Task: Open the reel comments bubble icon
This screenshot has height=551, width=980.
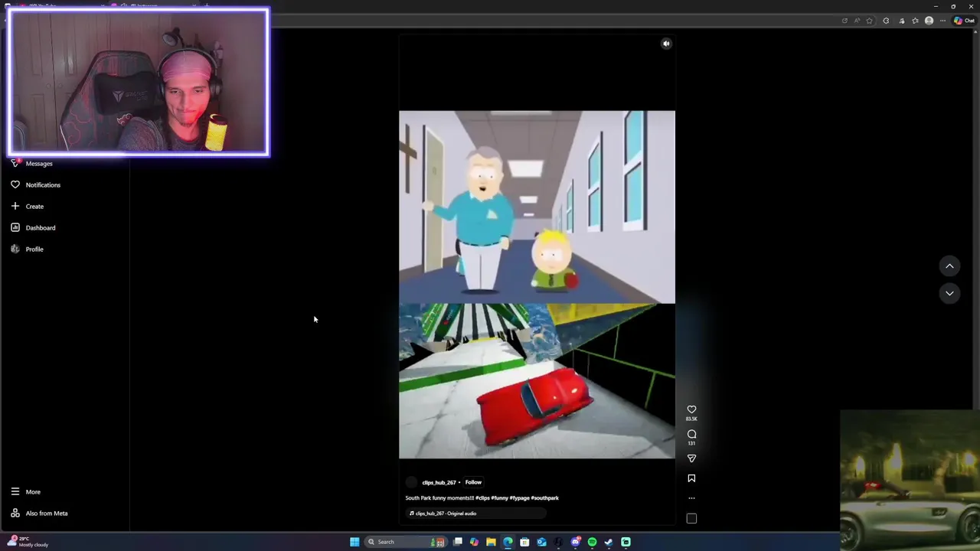Action: [x=691, y=434]
